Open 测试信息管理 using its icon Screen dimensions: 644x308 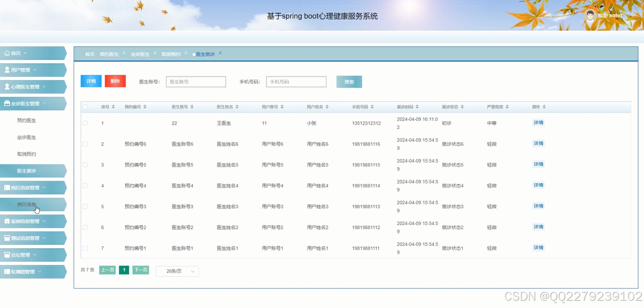click(x=7, y=238)
